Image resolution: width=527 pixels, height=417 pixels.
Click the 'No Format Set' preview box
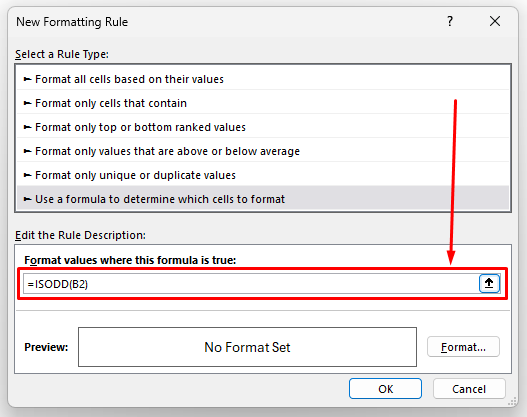(x=247, y=347)
